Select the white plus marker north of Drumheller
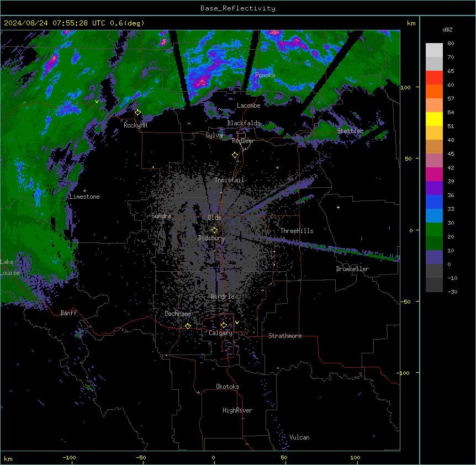This screenshot has height=465, width=476. tap(338, 207)
